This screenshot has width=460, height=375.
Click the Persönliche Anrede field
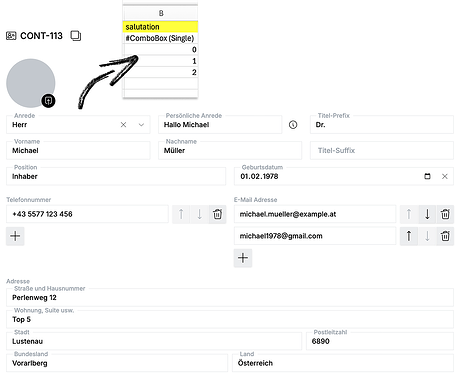coord(220,125)
